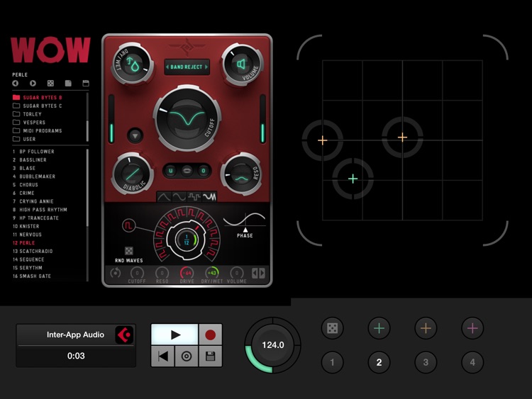The width and height of the screenshot is (532, 399).
Task: Click the modulation reset rotate icon
Action: [x=116, y=273]
